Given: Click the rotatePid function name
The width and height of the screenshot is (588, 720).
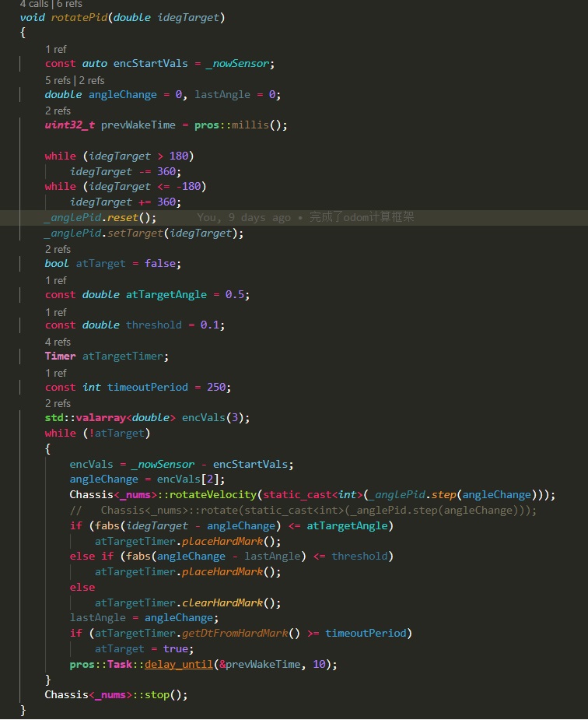Looking at the screenshot, I should point(79,17).
